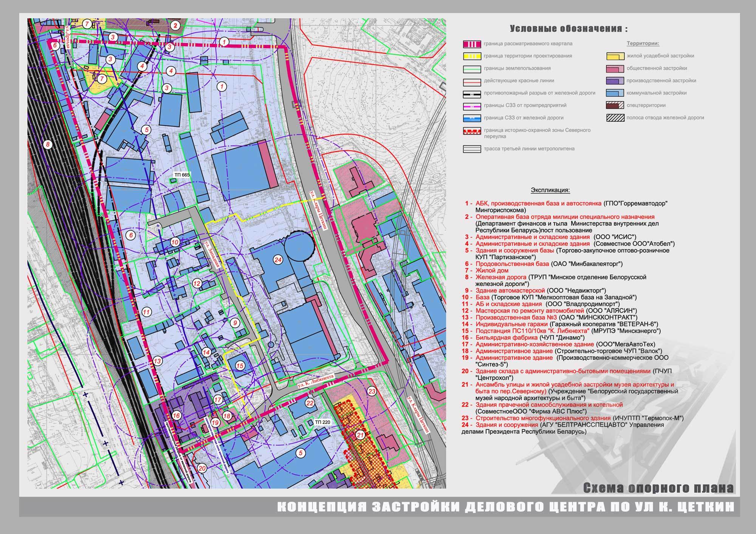
Task: Click the swatch for 'границы СЗЗ от промпредприятий'
Action: [x=472, y=106]
